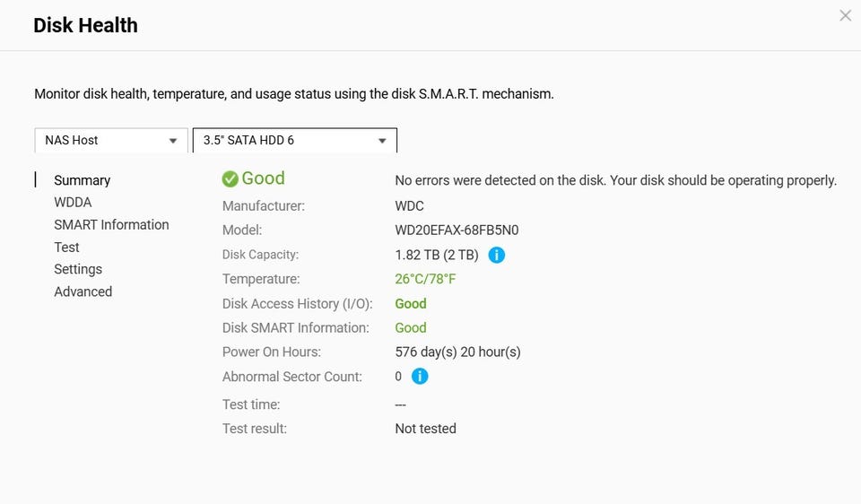Click the Abnormal Sector Count info icon
This screenshot has height=504, width=861.
pyautogui.click(x=420, y=376)
